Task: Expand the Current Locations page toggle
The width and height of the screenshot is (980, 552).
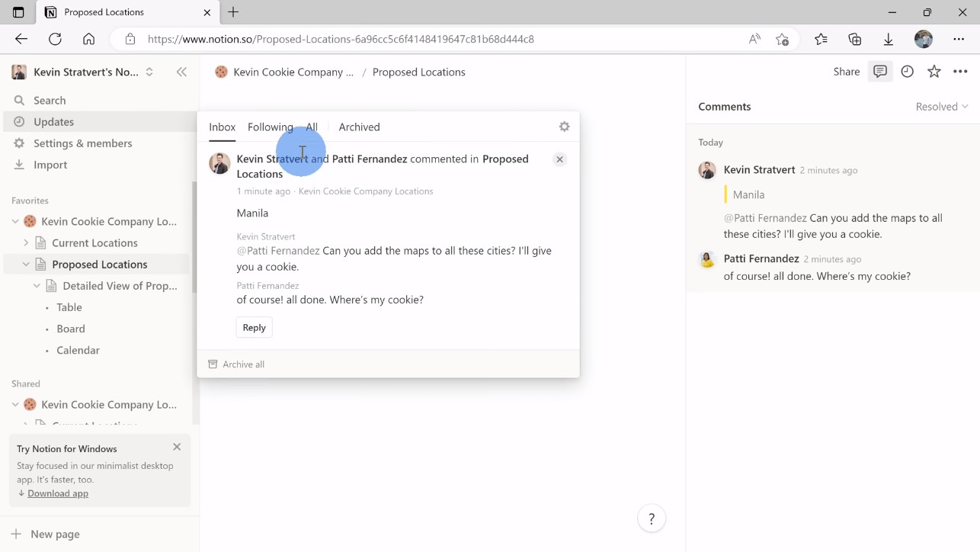Action: click(x=26, y=242)
